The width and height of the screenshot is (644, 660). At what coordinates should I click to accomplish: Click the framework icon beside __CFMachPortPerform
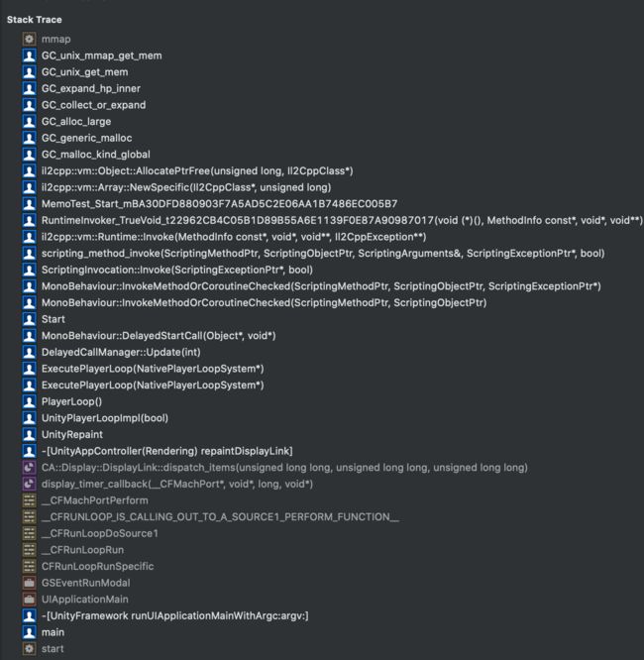(x=29, y=500)
